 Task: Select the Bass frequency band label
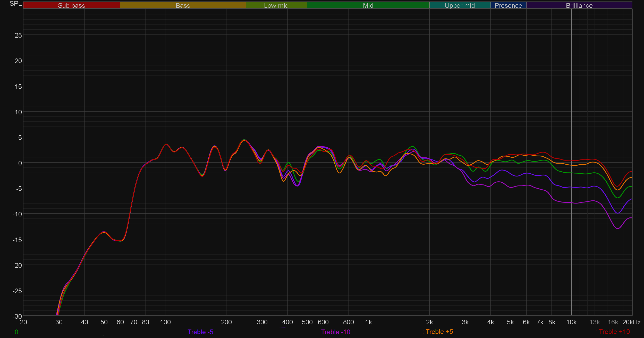183,5
